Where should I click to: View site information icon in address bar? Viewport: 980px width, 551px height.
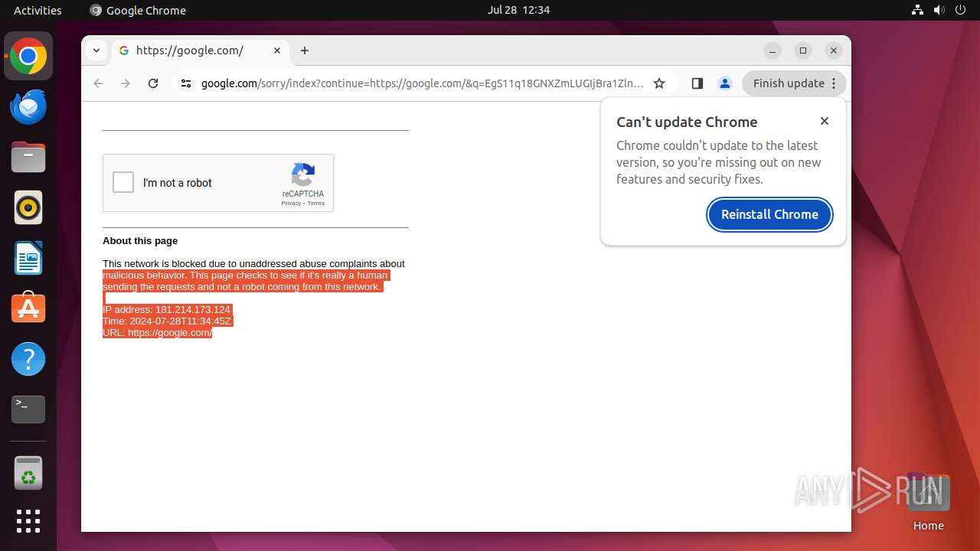[x=185, y=83]
